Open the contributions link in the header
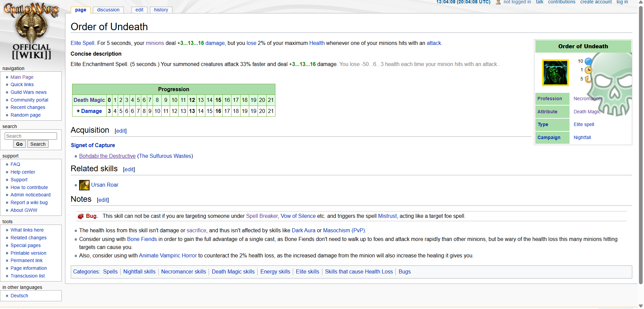 point(561,2)
